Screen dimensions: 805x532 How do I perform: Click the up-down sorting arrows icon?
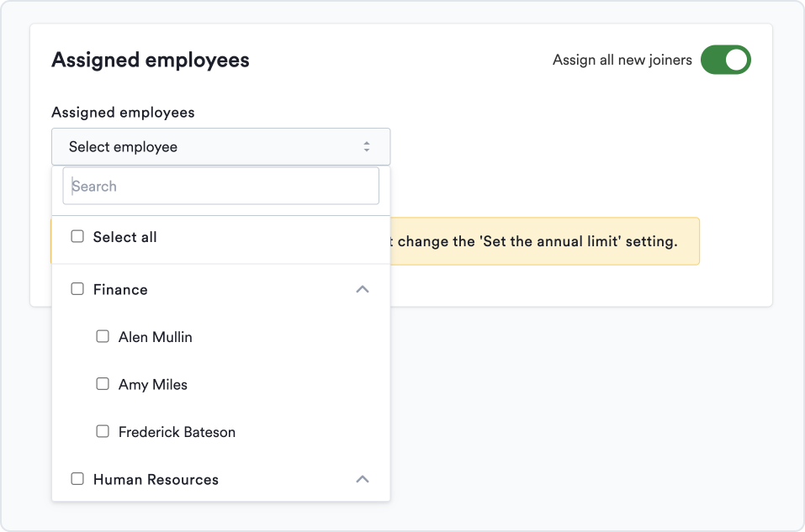pos(368,145)
